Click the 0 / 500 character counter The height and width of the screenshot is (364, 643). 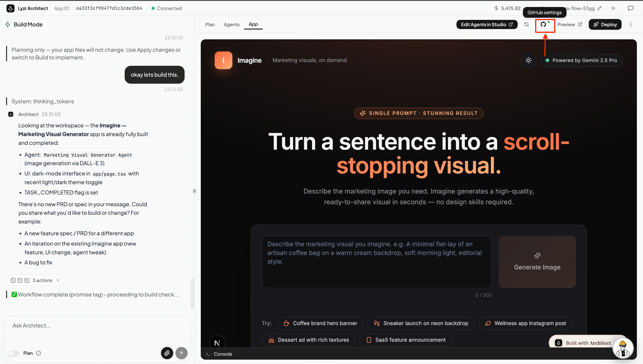coord(483,295)
